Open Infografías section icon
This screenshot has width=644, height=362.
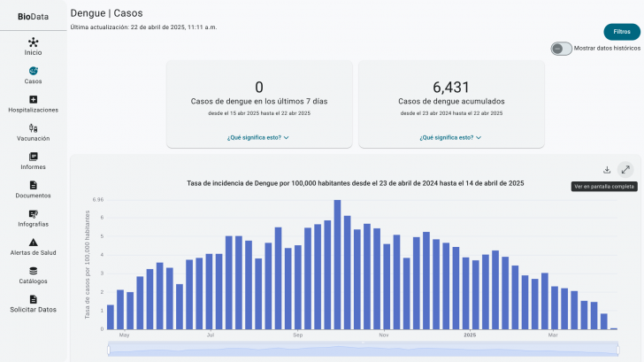[33, 214]
